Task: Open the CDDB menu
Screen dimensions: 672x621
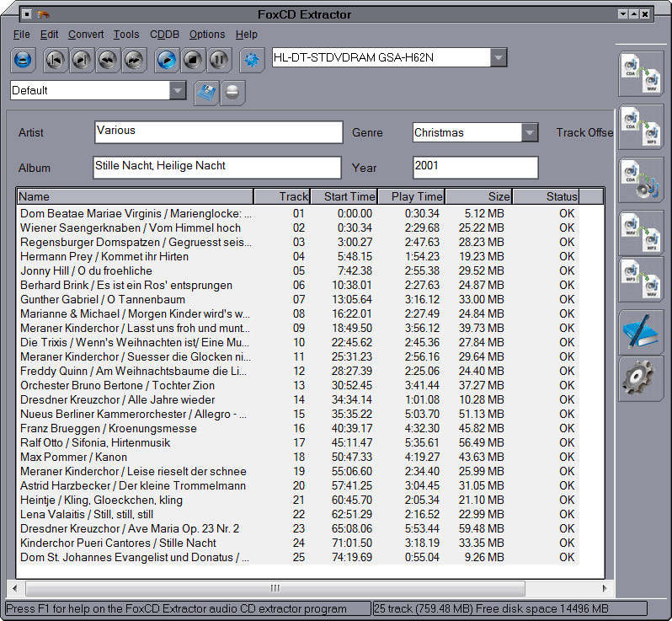Action: (x=164, y=35)
